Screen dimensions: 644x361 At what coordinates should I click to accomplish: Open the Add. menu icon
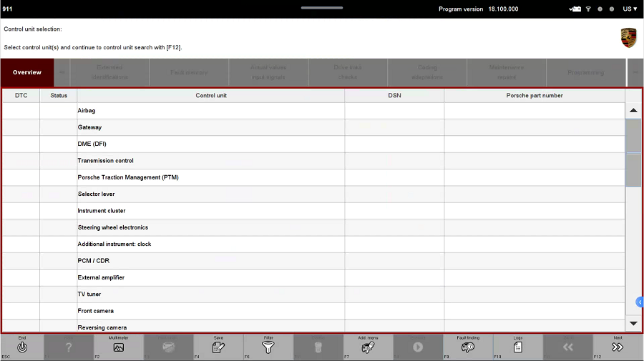coord(368,347)
